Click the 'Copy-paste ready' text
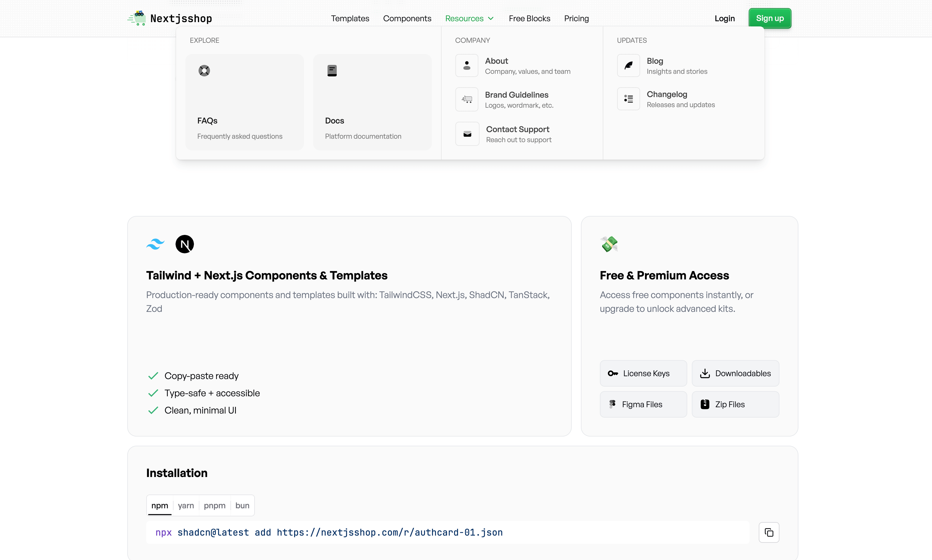 click(x=201, y=376)
